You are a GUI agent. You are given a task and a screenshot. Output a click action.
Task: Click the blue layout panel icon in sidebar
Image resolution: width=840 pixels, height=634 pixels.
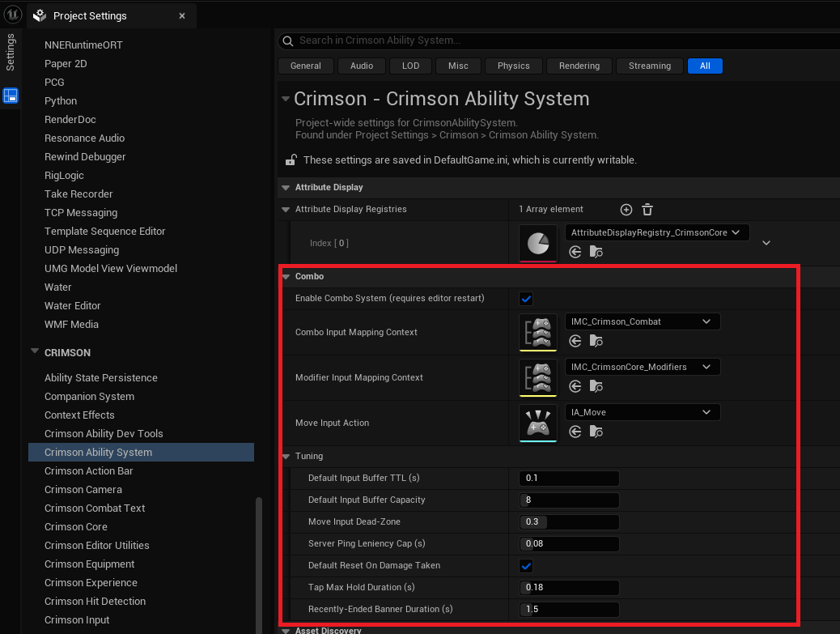[11, 96]
